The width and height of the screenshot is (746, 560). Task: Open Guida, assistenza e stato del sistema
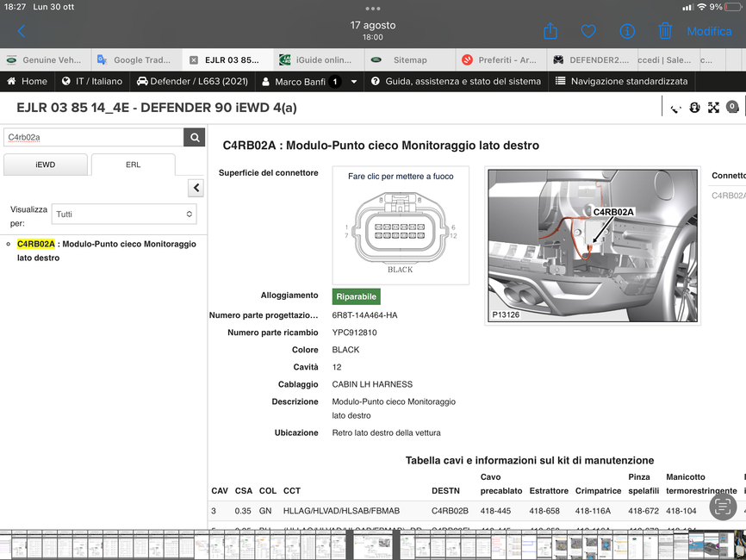tap(456, 81)
